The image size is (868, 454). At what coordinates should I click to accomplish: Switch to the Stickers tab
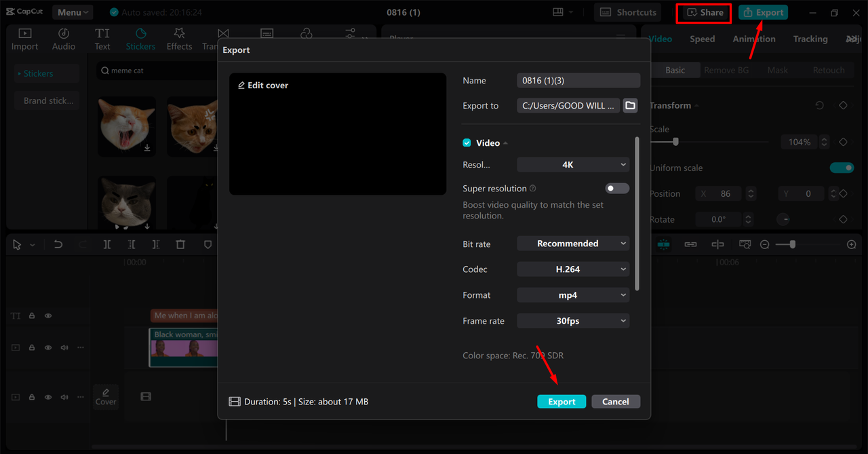click(140, 39)
